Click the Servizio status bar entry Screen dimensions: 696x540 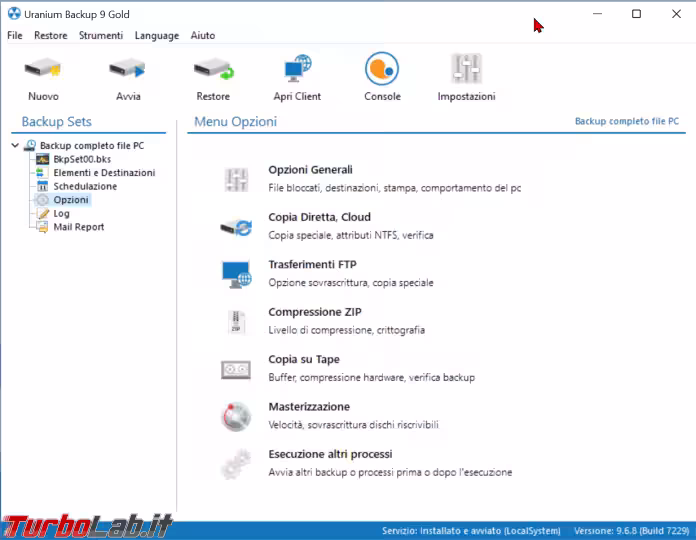tap(471, 531)
